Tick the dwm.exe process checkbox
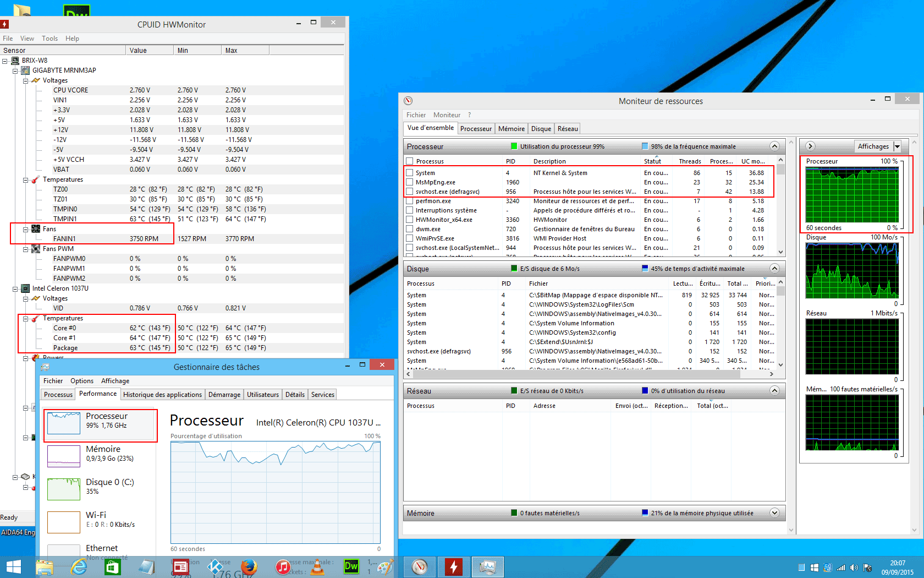The image size is (924, 578). point(409,229)
